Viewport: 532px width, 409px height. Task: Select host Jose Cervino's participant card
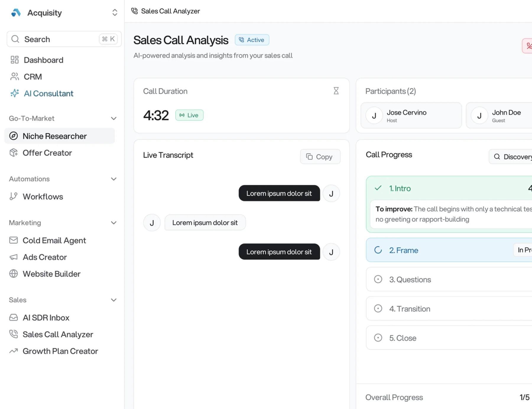[411, 115]
